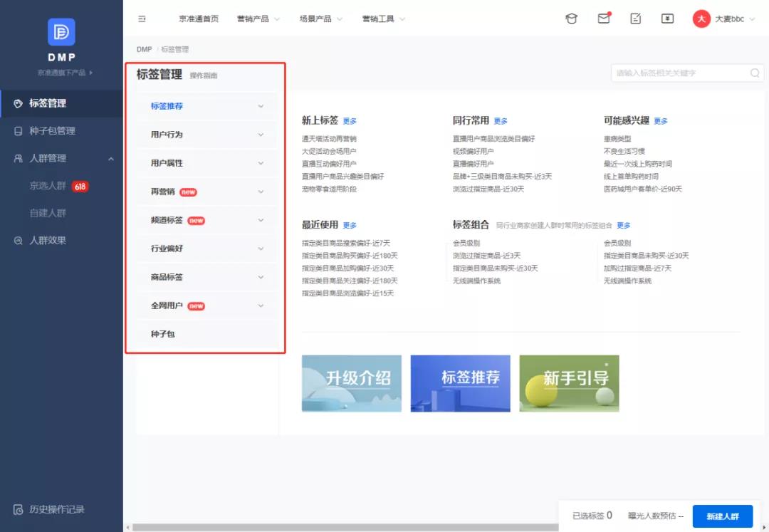This screenshot has height=532, width=769.
Task: Collapse sidebar using the hamburger menu icon
Action: [142, 19]
